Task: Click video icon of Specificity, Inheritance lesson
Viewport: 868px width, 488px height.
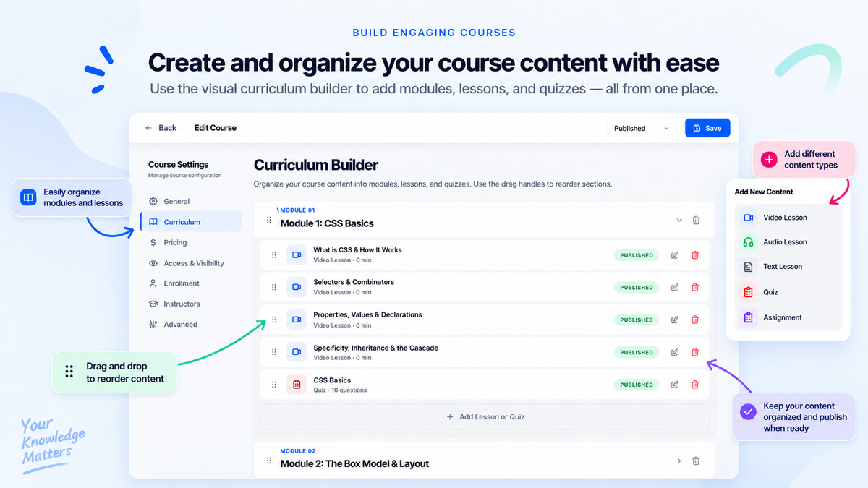Action: 296,352
